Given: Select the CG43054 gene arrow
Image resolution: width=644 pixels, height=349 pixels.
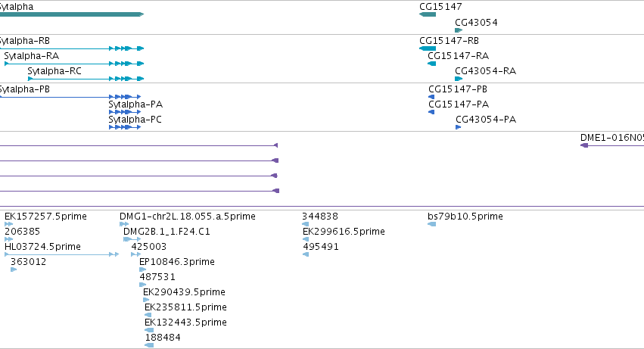Looking at the screenshot, I should [x=459, y=30].
